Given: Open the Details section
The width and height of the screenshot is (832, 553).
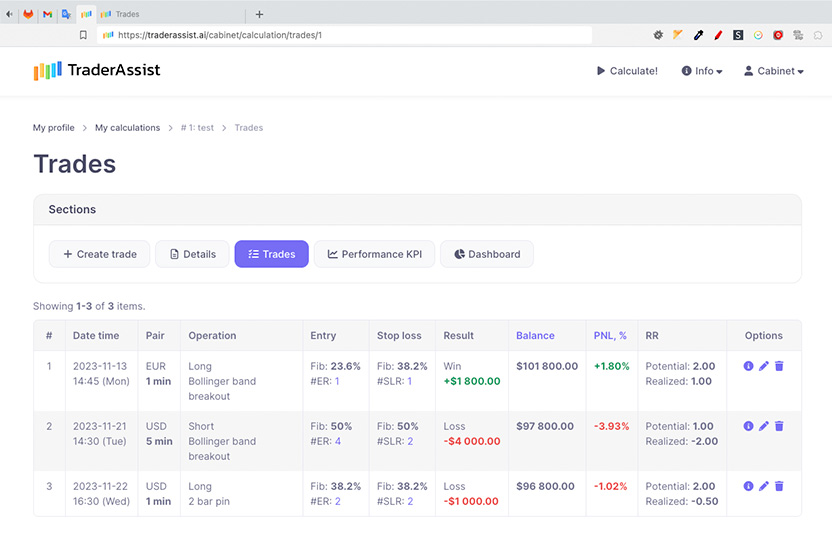Looking at the screenshot, I should click(x=192, y=254).
